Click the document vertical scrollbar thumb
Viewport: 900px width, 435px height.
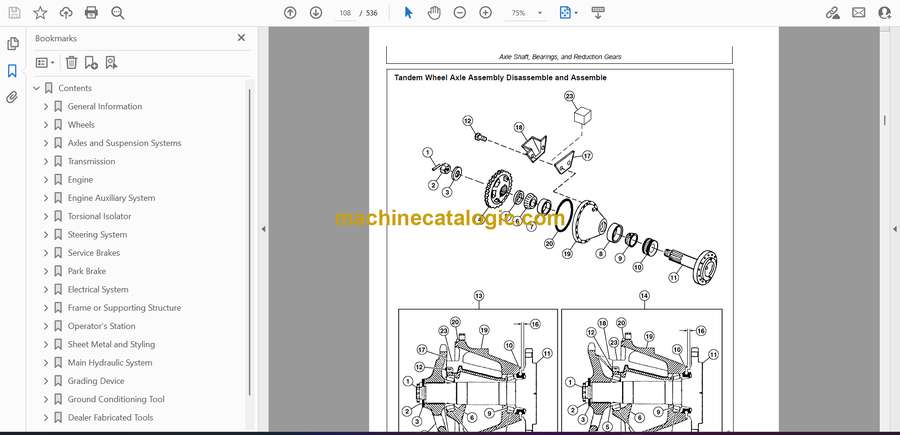coord(885,119)
